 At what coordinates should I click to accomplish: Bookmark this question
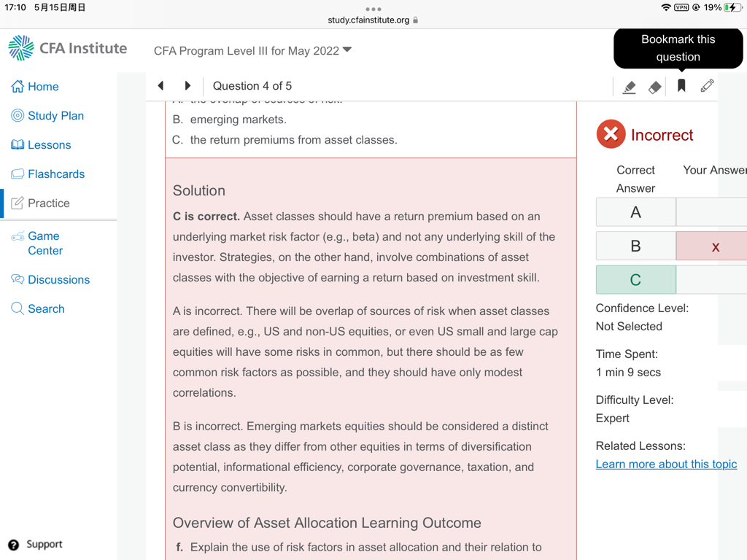click(x=681, y=86)
